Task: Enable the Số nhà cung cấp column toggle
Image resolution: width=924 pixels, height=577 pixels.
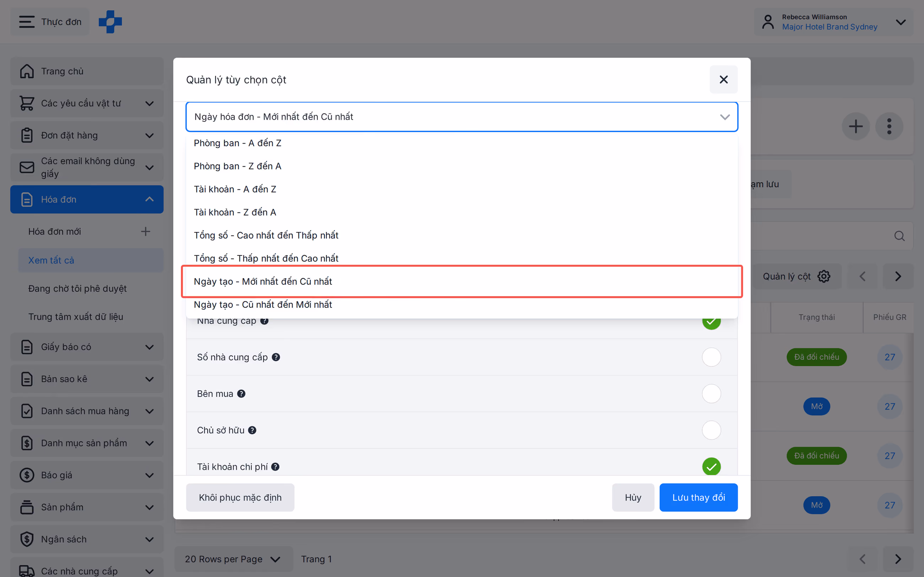Action: (x=711, y=357)
